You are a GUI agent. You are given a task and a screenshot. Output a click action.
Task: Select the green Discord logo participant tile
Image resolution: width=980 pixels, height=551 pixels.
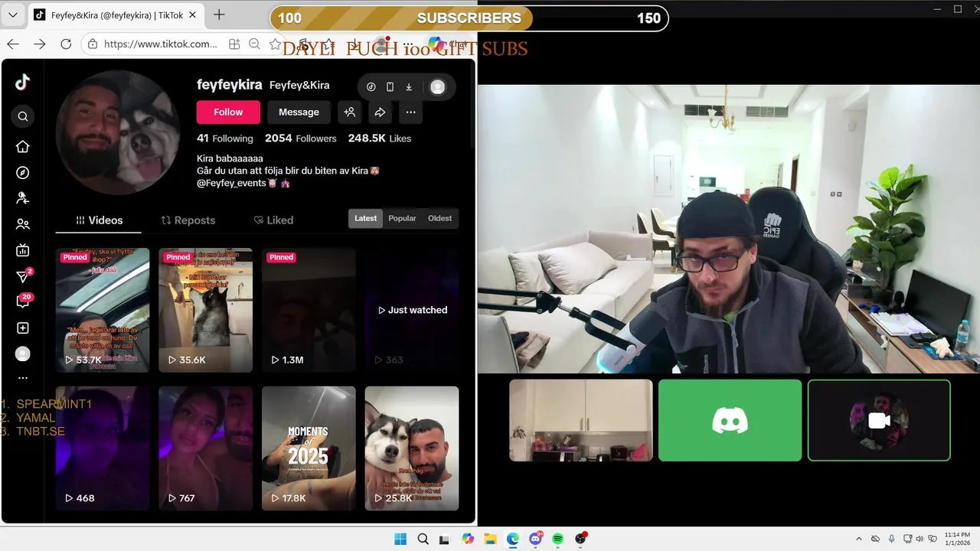(730, 420)
